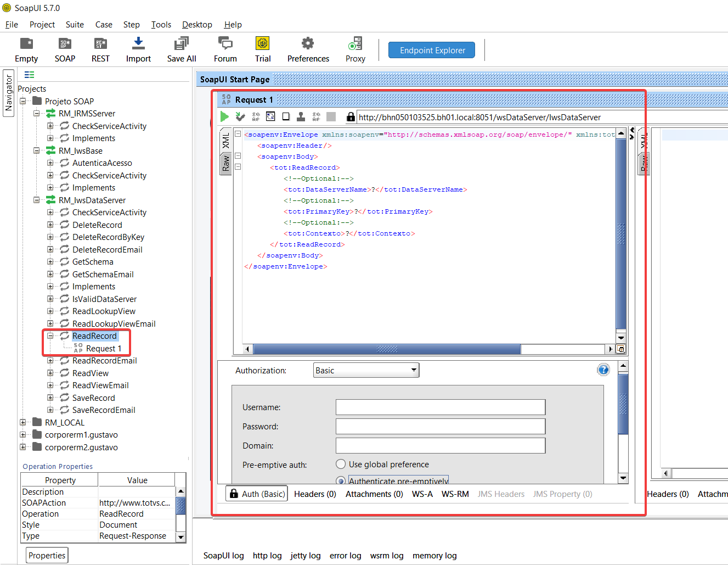Switch to the Headers (0) request tab
This screenshot has height=565, width=728.
pos(315,494)
